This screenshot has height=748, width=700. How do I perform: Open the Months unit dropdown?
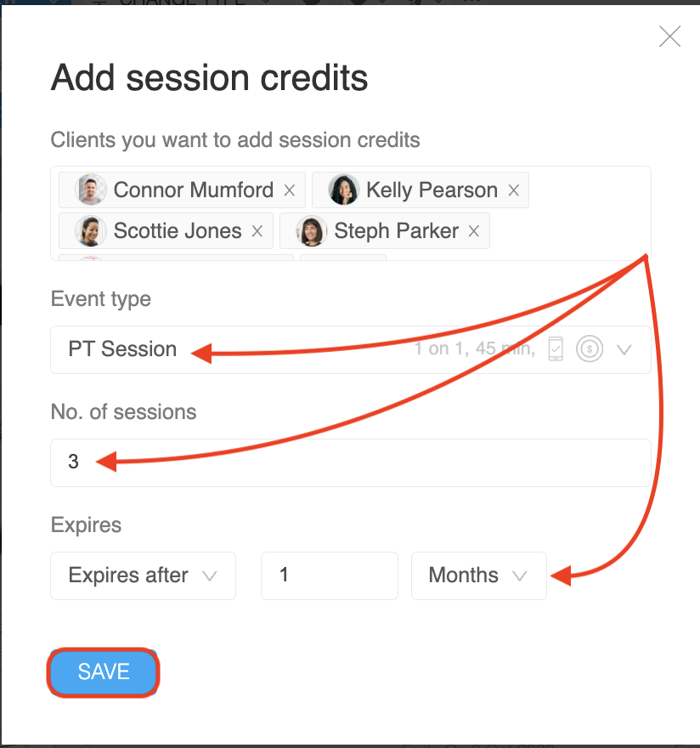478,575
